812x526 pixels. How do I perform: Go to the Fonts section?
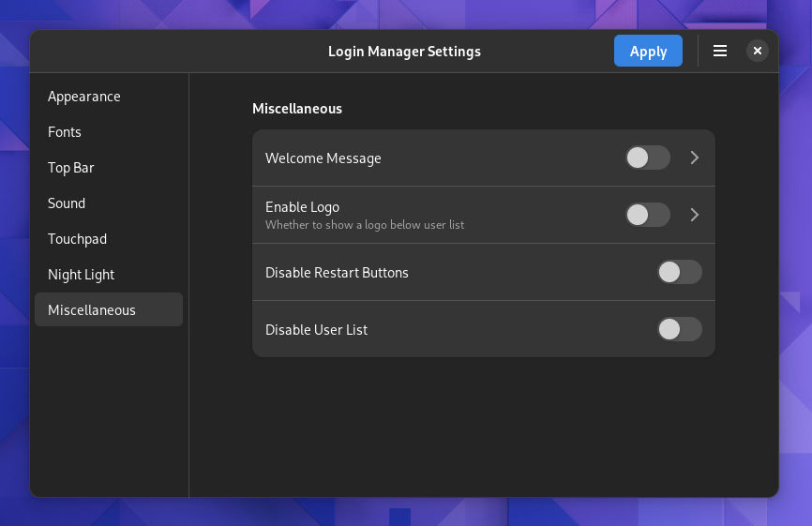[65, 132]
